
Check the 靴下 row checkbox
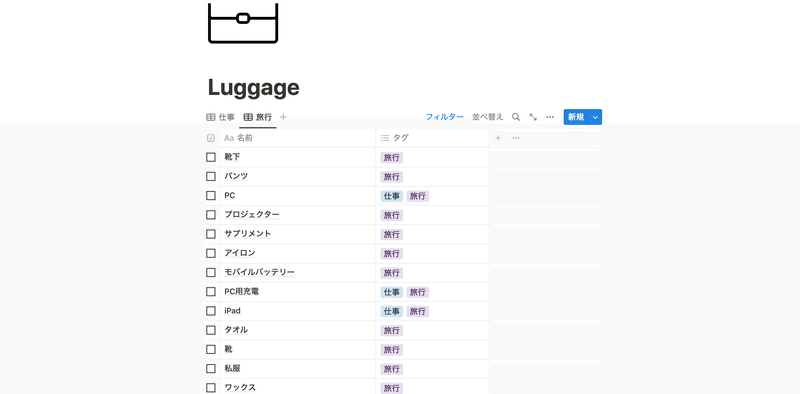211,157
